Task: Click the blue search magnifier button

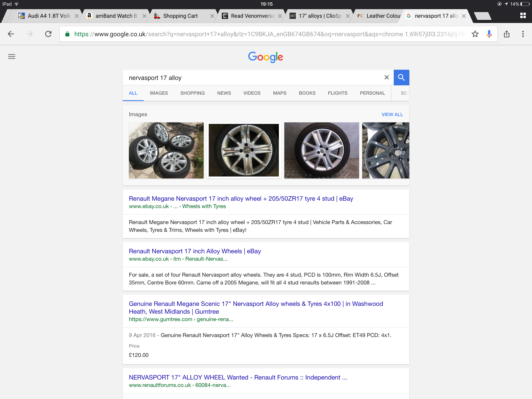Action: [x=401, y=78]
